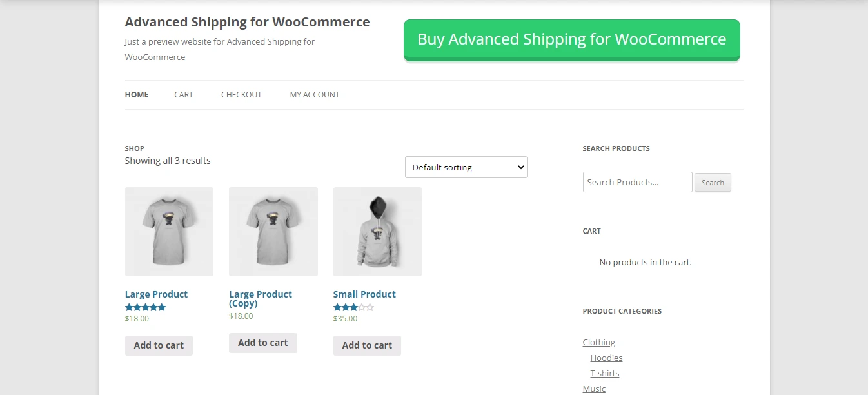Navigate to the Checkout page
868x395 pixels.
point(241,94)
